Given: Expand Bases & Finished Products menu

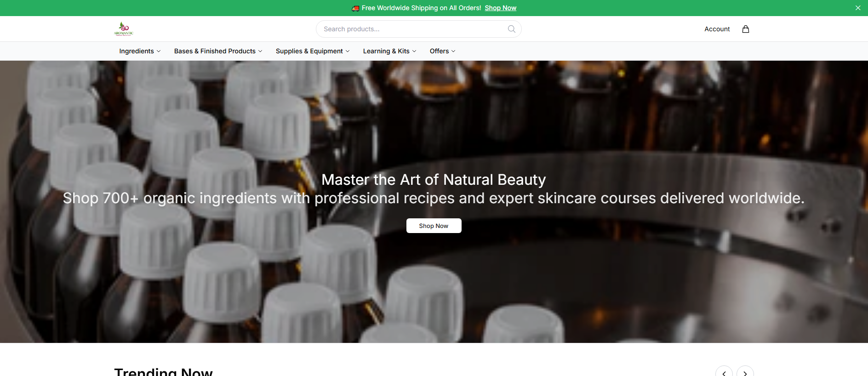Looking at the screenshot, I should (x=218, y=51).
